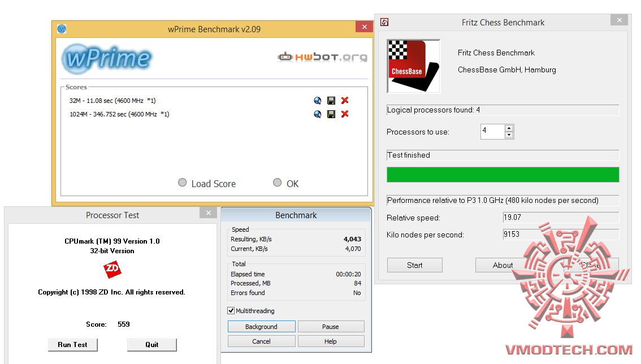Quit the CPUmark Processor Test

(x=151, y=345)
